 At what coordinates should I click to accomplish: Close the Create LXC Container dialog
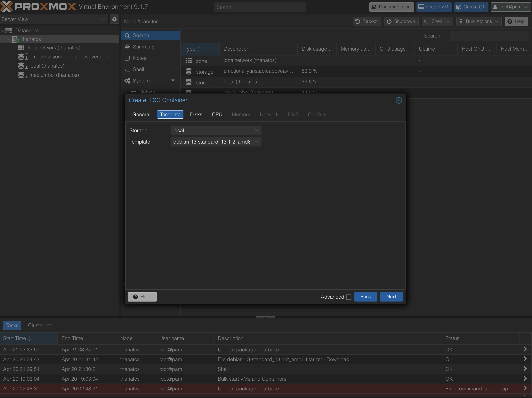pos(399,100)
